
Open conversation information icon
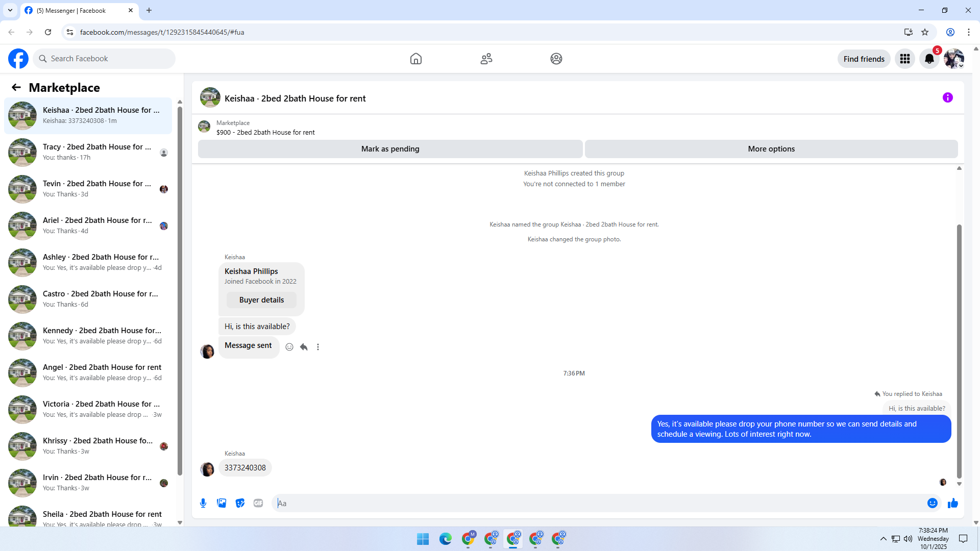[x=948, y=97]
